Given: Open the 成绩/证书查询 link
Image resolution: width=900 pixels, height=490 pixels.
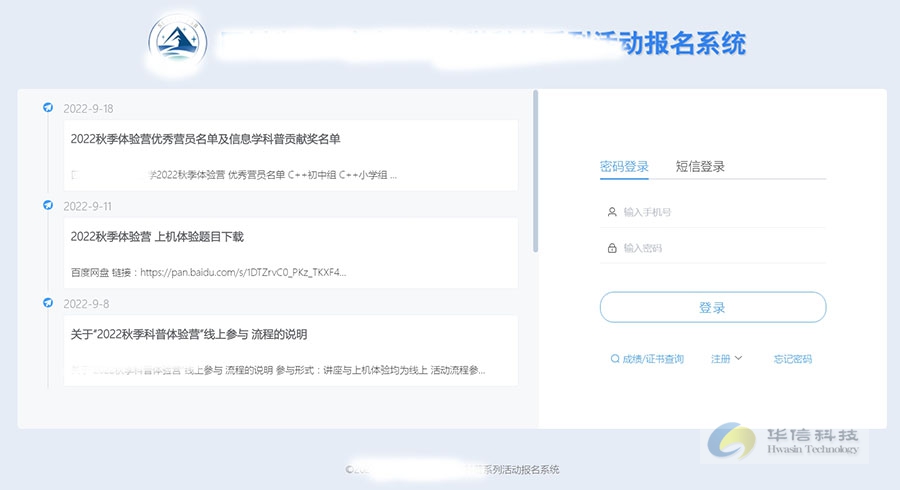Looking at the screenshot, I should pos(653,359).
